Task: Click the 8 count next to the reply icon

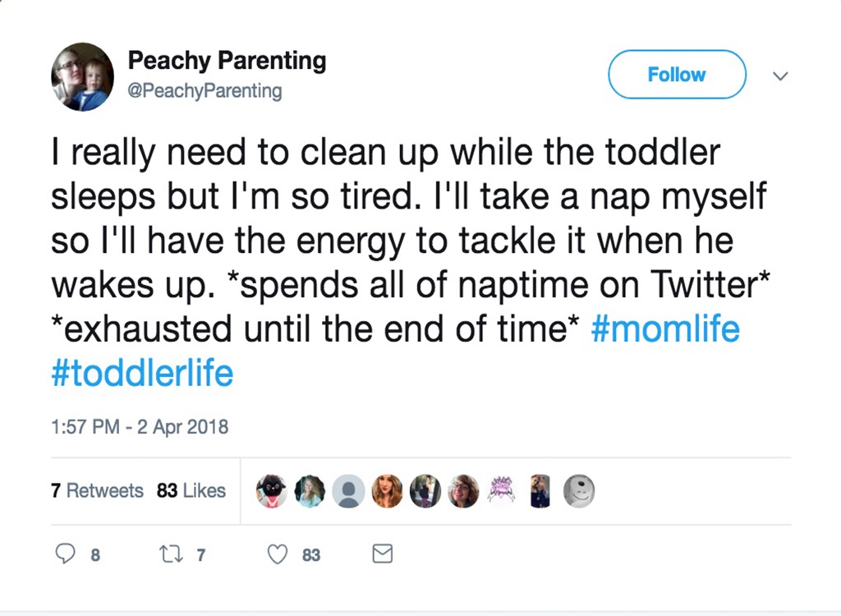Action: [x=95, y=556]
